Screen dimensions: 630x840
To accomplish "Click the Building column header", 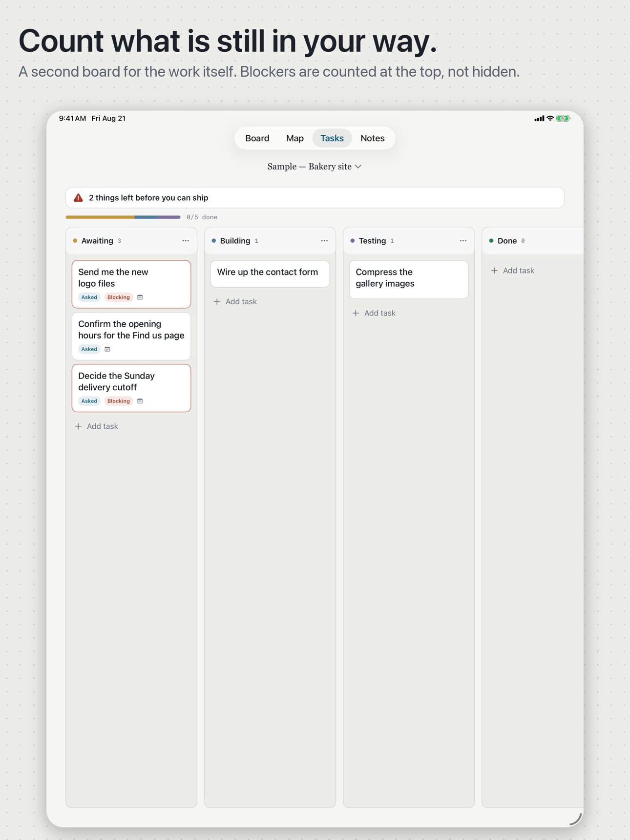I will click(270, 241).
